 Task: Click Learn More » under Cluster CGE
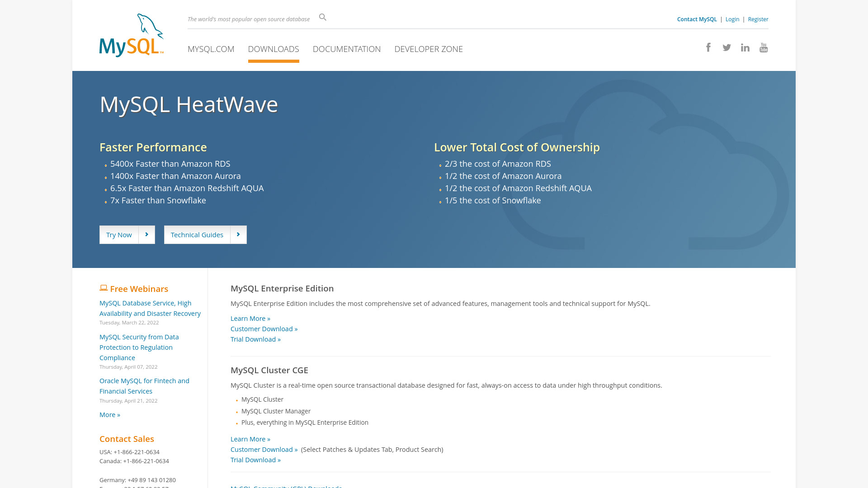coord(250,439)
